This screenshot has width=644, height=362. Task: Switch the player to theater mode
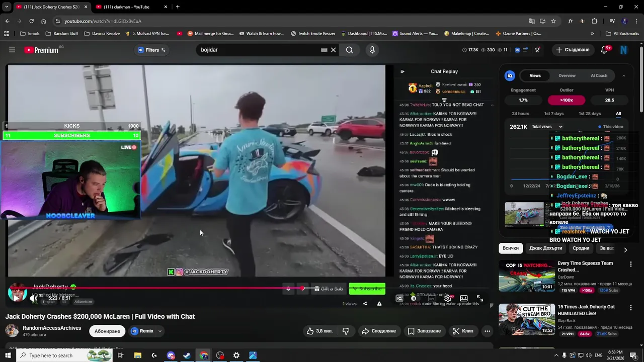pos(464,298)
